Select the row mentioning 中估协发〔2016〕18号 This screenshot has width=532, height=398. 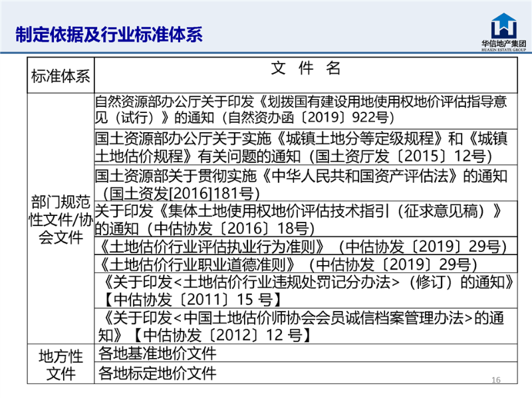click(306, 219)
